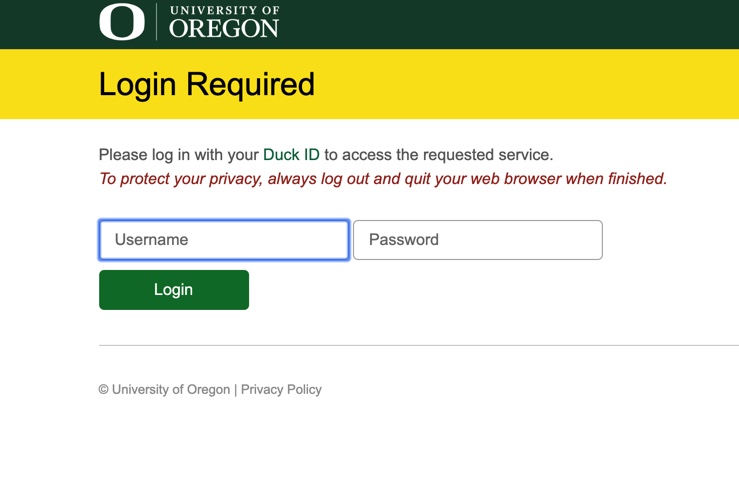The image size is (739, 481).
Task: Click the 'Login Required' heading
Action: pos(206,84)
